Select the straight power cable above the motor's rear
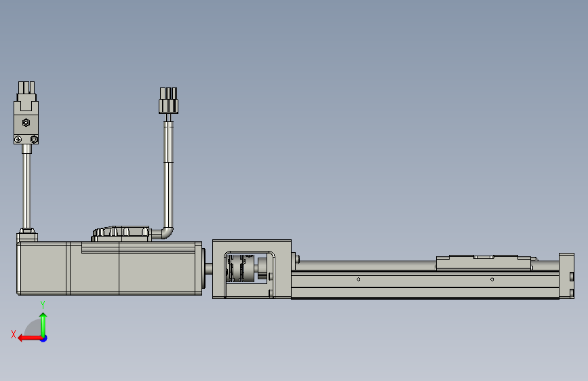The width and height of the screenshot is (588, 381). click(x=26, y=190)
